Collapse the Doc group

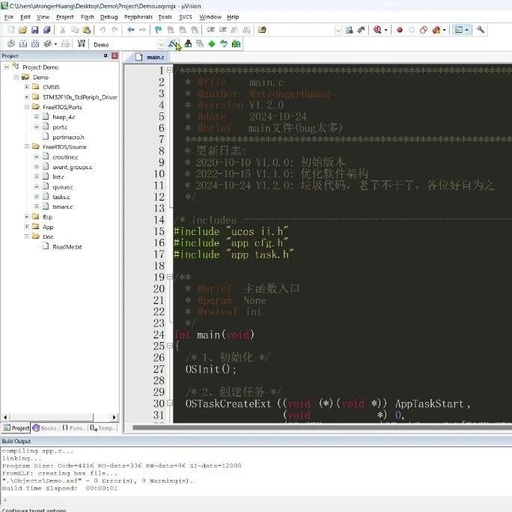point(27,236)
